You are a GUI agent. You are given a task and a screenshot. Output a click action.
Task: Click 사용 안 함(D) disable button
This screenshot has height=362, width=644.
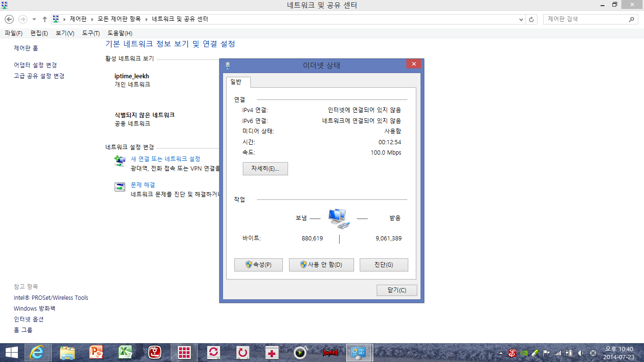tap(322, 265)
